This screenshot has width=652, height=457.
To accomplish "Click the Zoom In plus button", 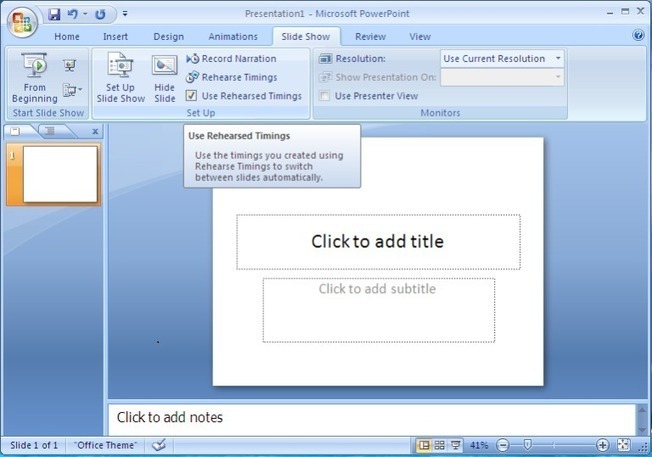I will [603, 445].
